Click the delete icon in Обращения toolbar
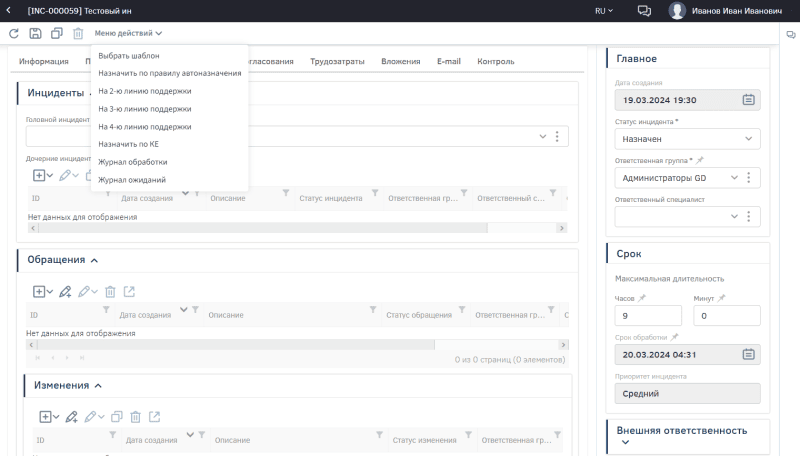 110,291
